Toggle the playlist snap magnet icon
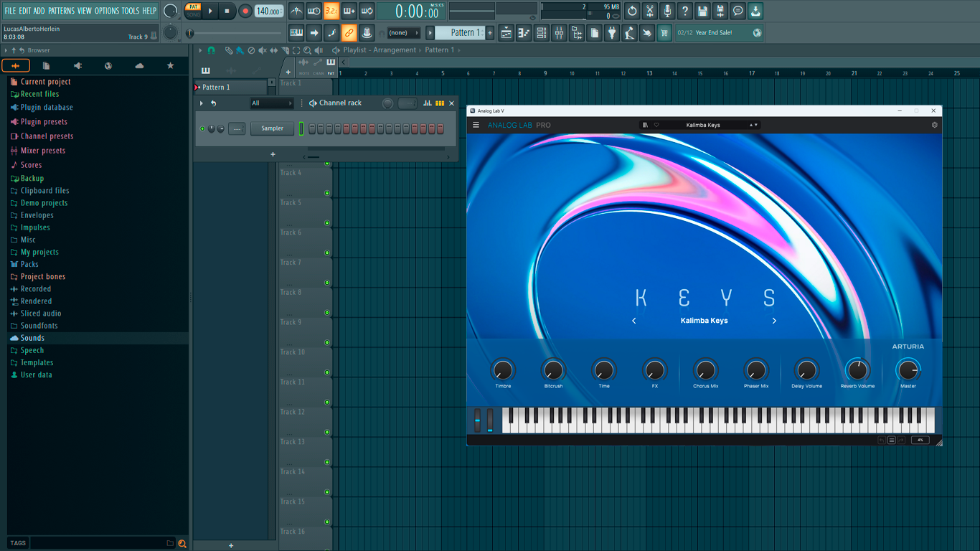 [x=211, y=50]
